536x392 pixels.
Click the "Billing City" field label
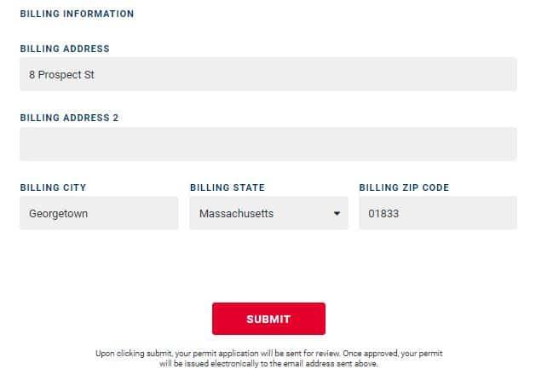pyautogui.click(x=53, y=187)
